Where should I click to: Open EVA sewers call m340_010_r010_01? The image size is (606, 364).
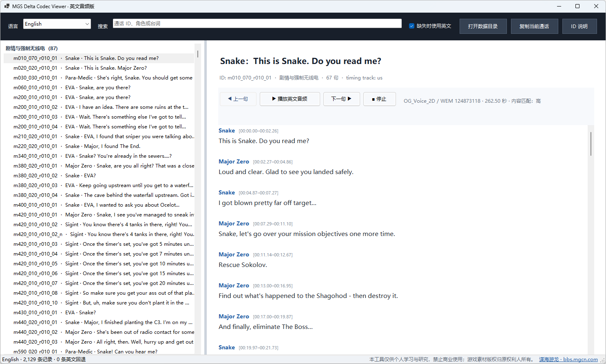[x=99, y=156]
